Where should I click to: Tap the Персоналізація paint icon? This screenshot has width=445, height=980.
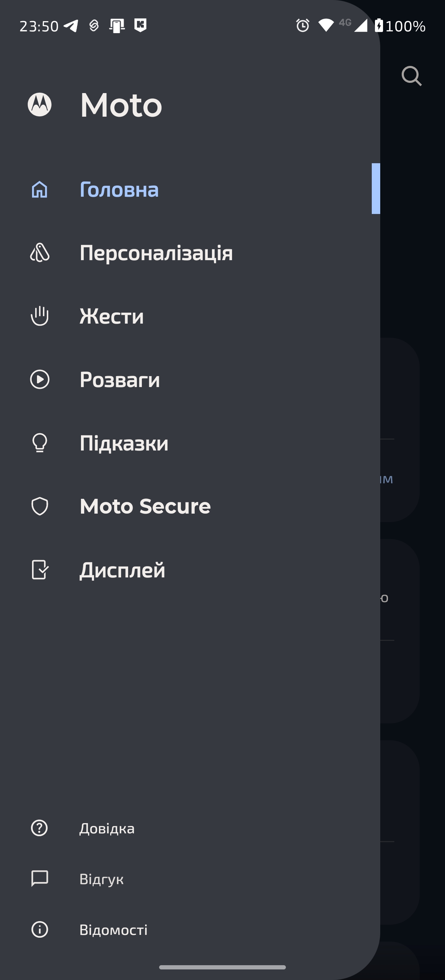[39, 253]
